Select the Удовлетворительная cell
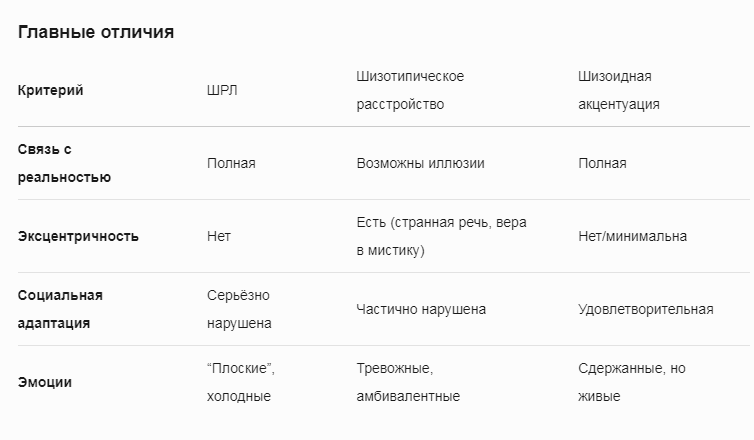The height and width of the screenshot is (440, 754). point(646,309)
